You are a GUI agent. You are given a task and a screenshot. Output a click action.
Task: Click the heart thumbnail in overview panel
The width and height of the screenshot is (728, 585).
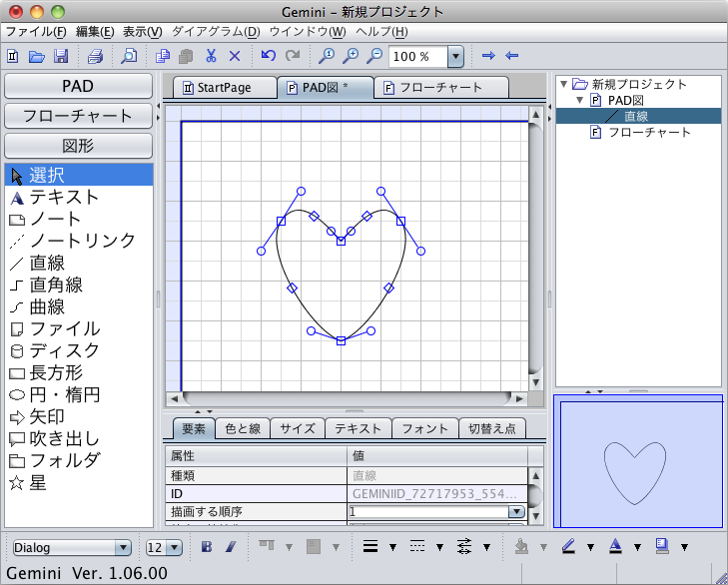pos(635,472)
